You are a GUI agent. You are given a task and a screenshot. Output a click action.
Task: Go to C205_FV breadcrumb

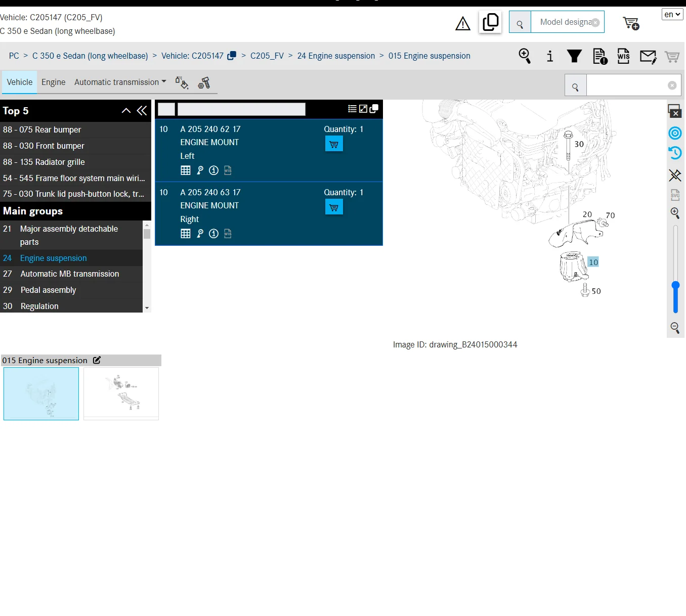(x=267, y=56)
